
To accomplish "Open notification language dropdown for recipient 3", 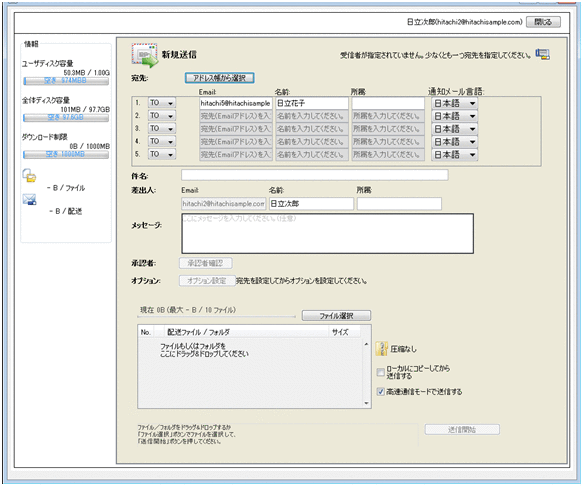I will (x=454, y=129).
